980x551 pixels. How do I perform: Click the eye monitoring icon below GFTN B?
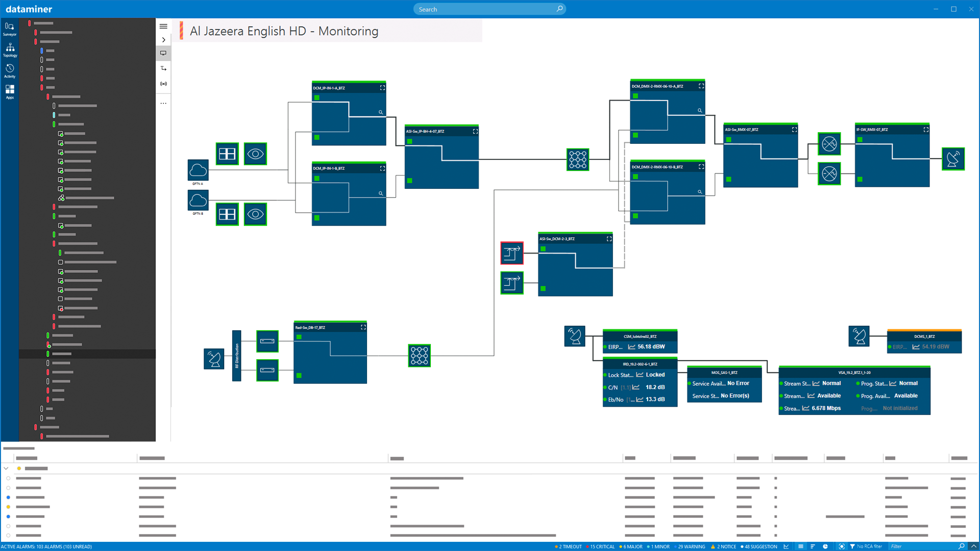255,214
